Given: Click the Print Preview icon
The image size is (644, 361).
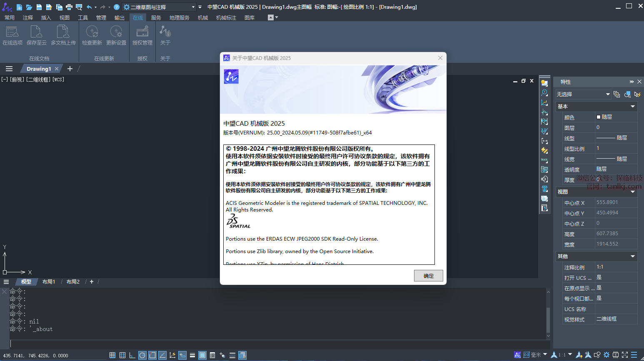Looking at the screenshot, I should pos(79,7).
